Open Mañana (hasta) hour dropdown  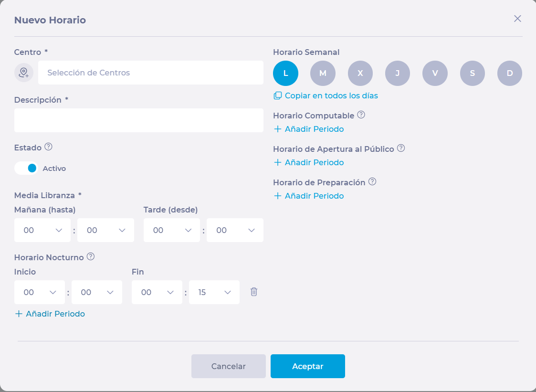click(42, 230)
